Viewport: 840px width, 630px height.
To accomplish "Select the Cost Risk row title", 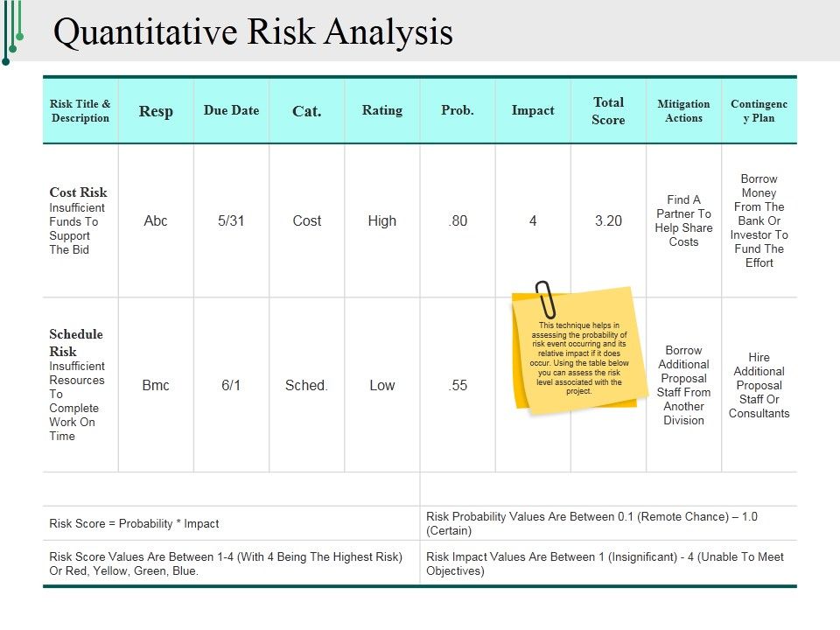I will click(x=78, y=192).
